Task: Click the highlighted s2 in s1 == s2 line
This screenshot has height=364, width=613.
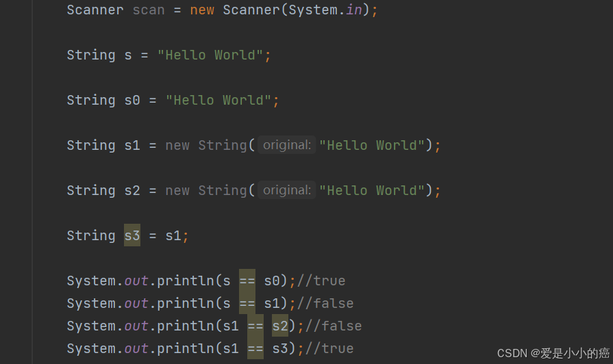Action: (x=280, y=326)
